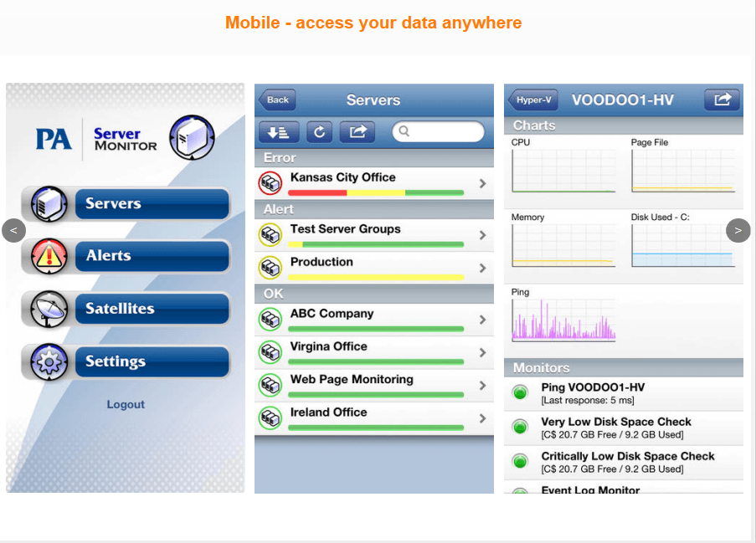Tap the Alerts menu button
The height and width of the screenshot is (543, 756).
[x=152, y=256]
